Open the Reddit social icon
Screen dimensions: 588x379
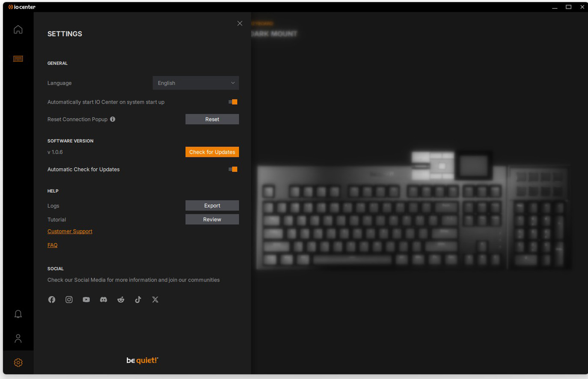[121, 300]
